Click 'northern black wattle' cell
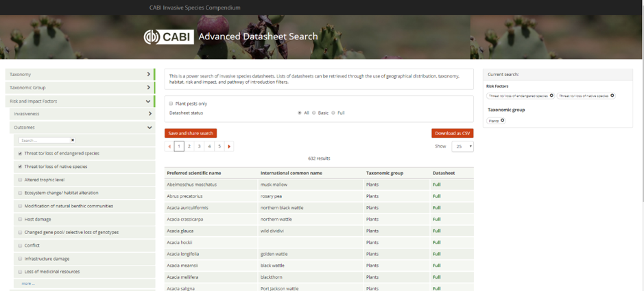 [x=282, y=207]
